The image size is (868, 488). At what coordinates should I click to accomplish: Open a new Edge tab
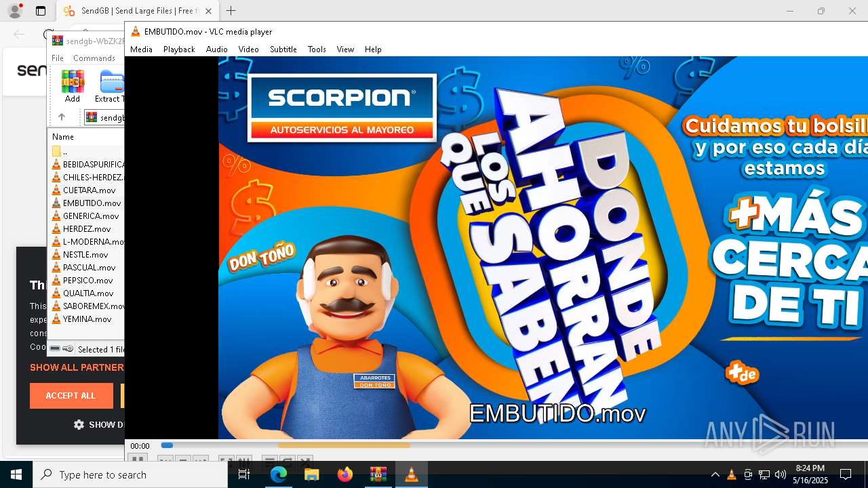[x=231, y=11]
